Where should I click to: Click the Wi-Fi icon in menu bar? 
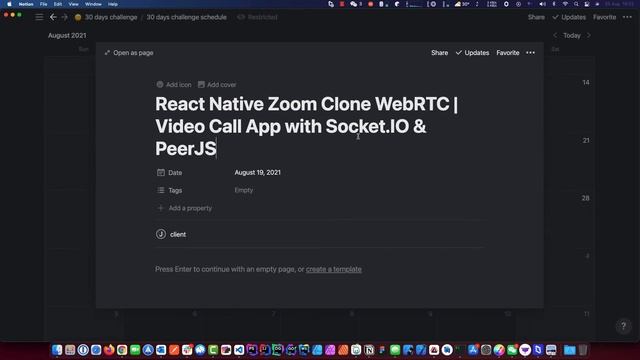tap(565, 4)
